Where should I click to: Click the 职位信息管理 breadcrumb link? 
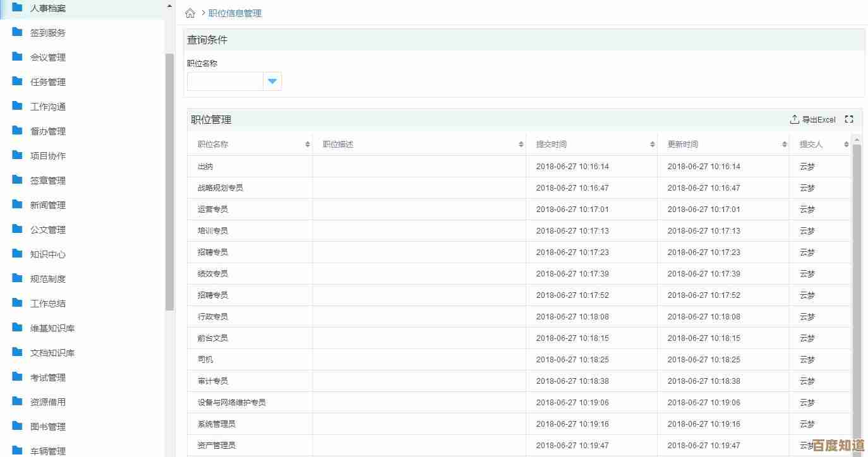(235, 13)
